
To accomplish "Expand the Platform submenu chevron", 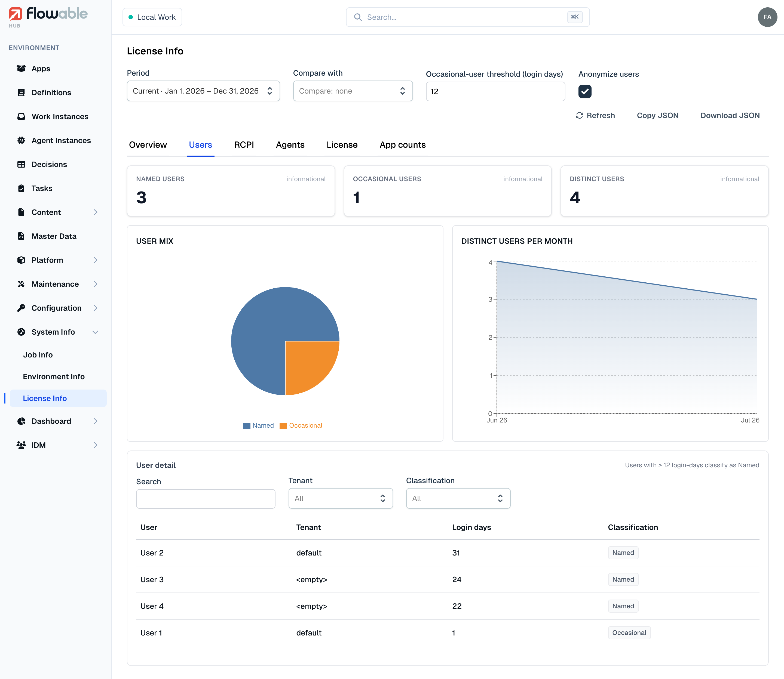I will click(x=96, y=260).
